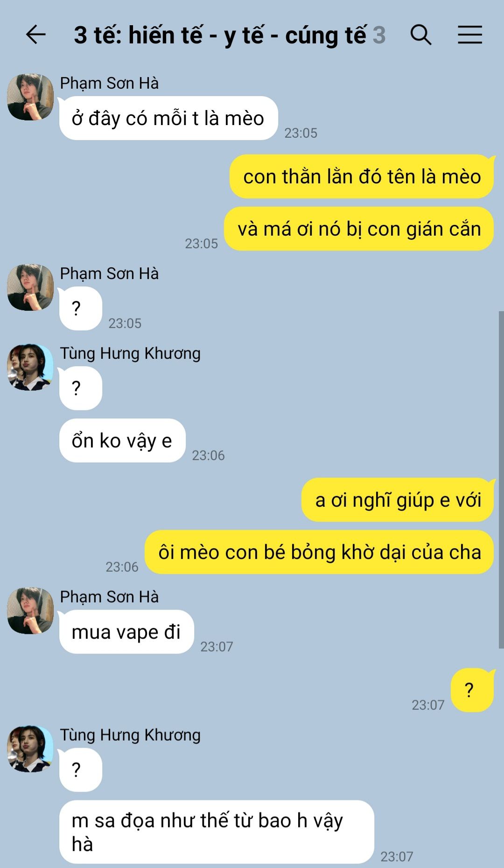Click the chat scrollbar on right edge

pyautogui.click(x=501, y=480)
